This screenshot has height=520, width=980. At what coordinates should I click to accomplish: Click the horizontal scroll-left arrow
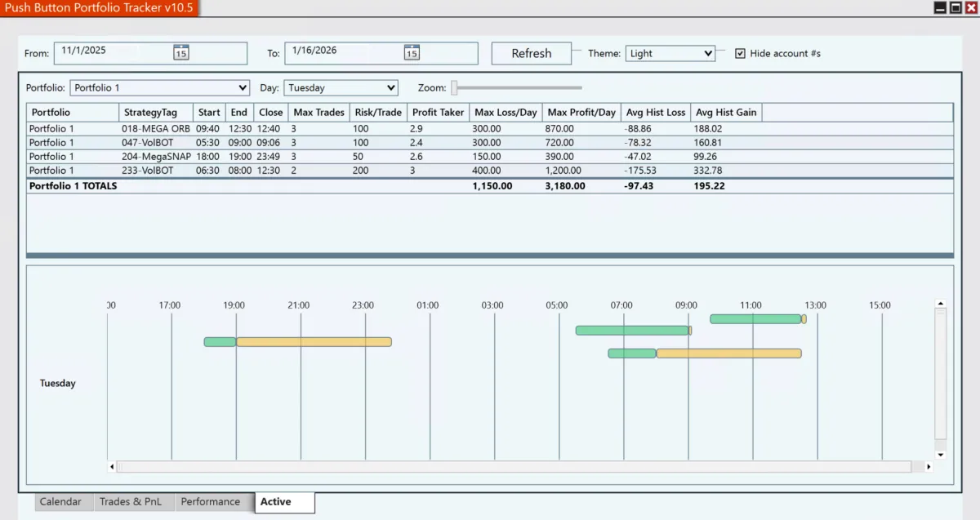click(x=112, y=467)
